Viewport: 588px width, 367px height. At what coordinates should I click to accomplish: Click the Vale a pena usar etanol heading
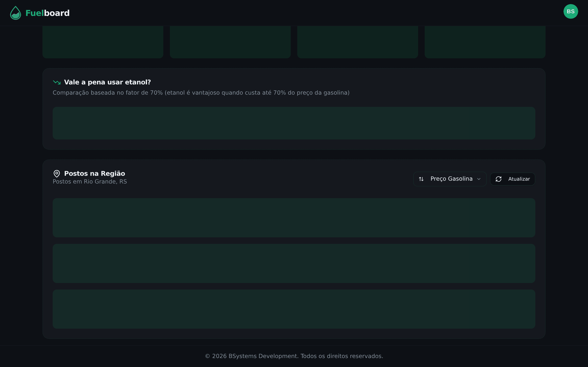coord(107,82)
